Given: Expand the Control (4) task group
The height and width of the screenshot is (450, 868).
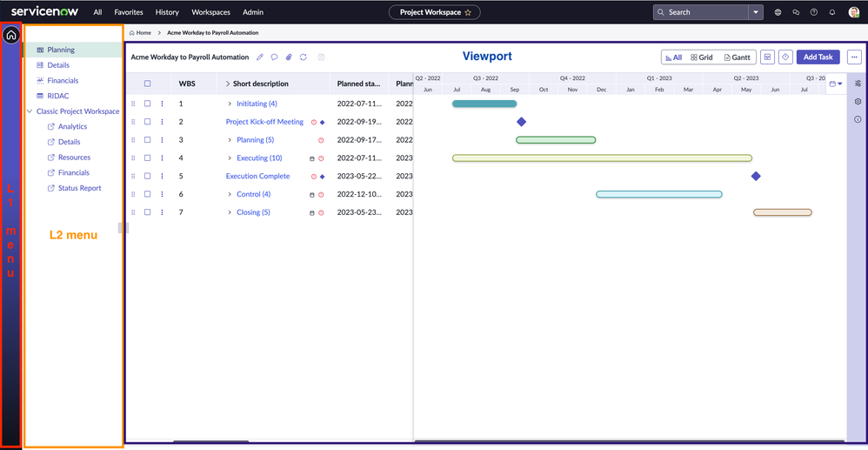Looking at the screenshot, I should coord(230,194).
